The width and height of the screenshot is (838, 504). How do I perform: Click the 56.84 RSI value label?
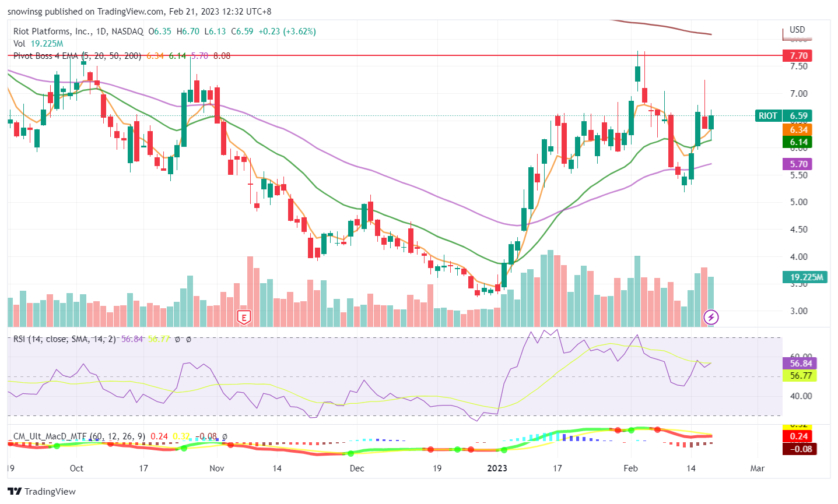[800, 364]
